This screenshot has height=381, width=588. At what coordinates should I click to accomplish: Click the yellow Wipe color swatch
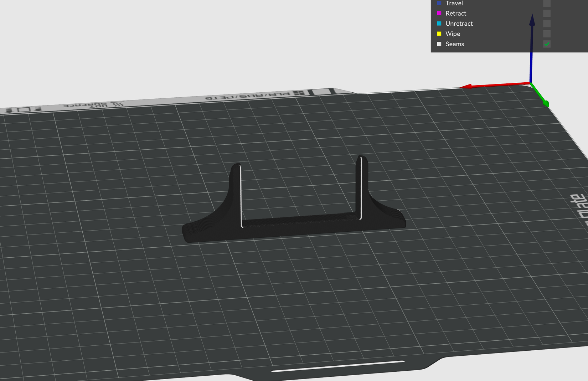(439, 34)
